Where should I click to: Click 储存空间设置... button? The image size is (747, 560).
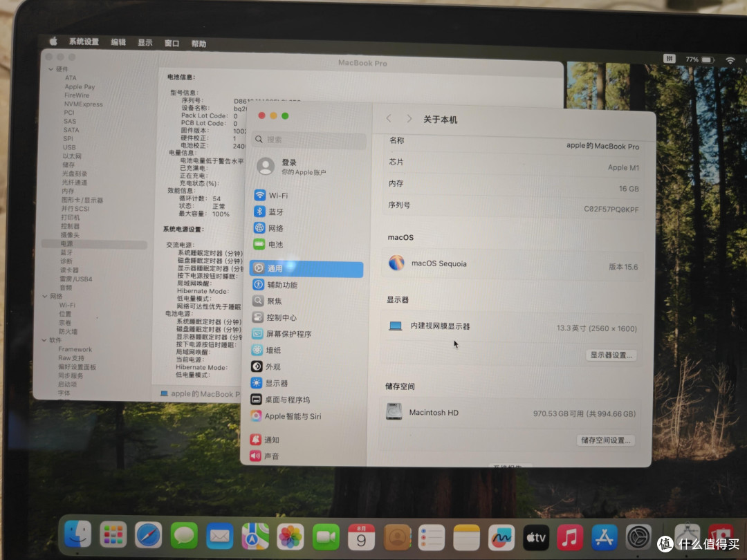[606, 440]
